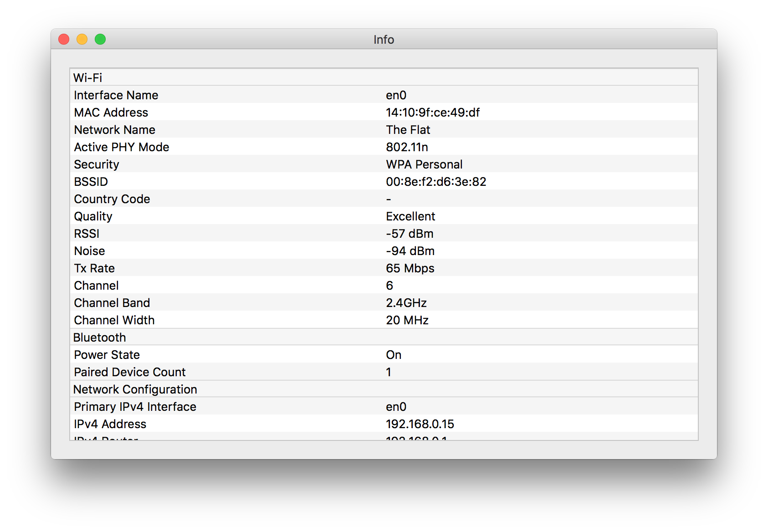Image resolution: width=768 pixels, height=532 pixels.
Task: Collapse the Bluetooth section
Action: pos(99,337)
